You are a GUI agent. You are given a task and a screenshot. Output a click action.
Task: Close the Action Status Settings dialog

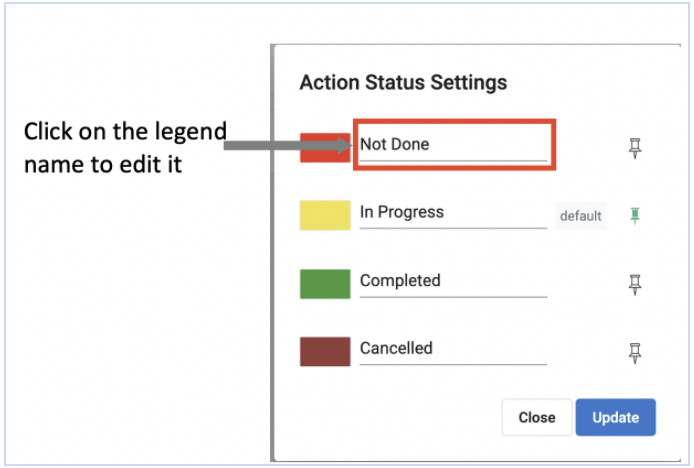tap(536, 417)
